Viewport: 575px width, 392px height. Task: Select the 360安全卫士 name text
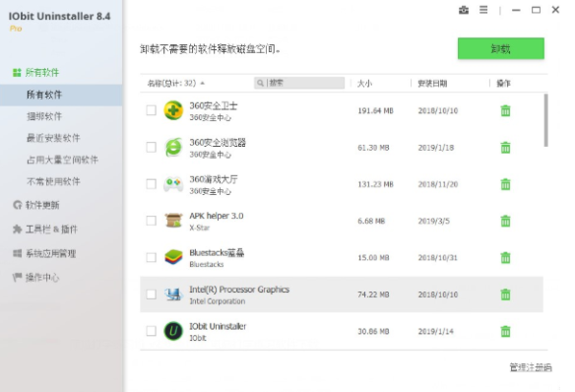(x=213, y=105)
